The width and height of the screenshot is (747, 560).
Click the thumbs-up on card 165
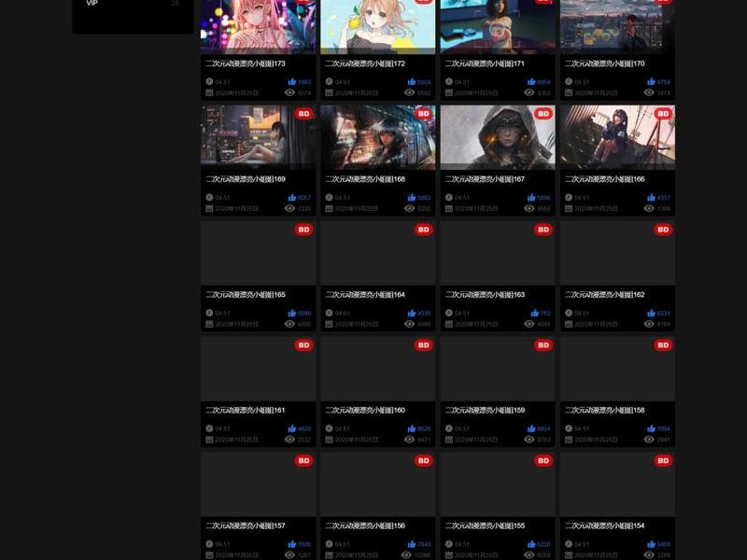pyautogui.click(x=292, y=313)
